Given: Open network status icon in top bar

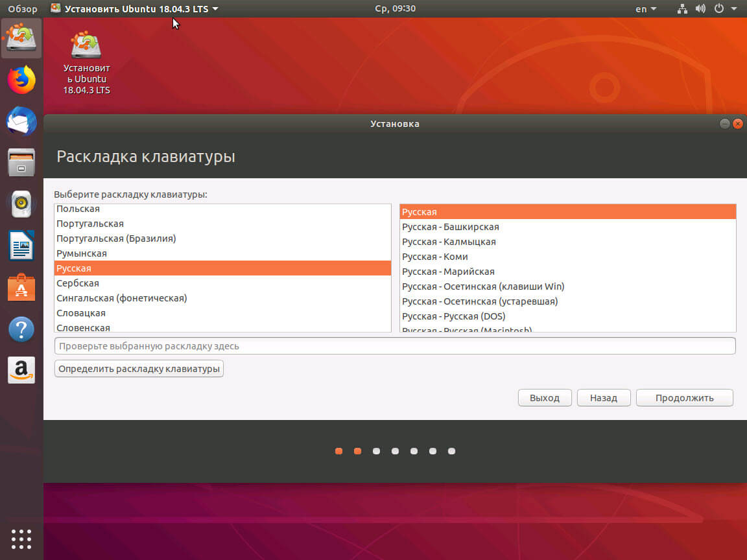Looking at the screenshot, I should [x=682, y=8].
